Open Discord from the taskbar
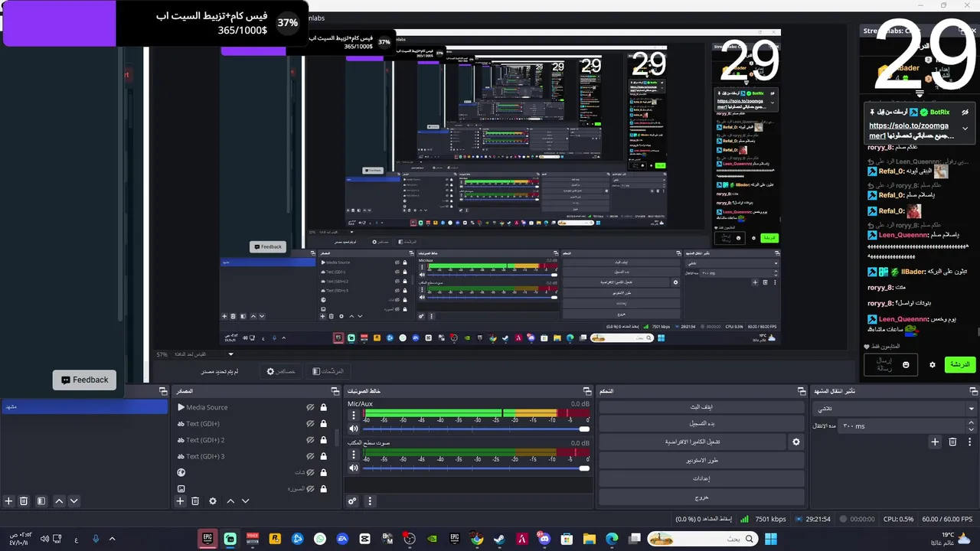 pyautogui.click(x=544, y=539)
